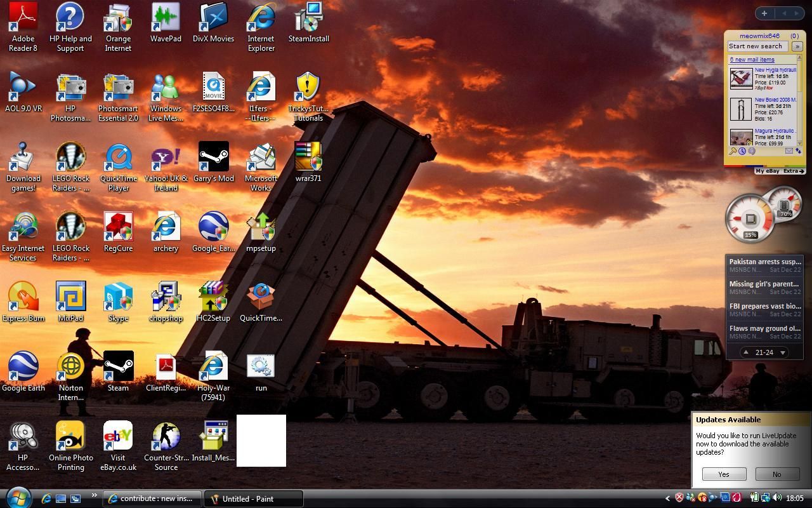Screen dimensions: 812x508
Task: Launch Garry's Mod icon
Action: 213,163
